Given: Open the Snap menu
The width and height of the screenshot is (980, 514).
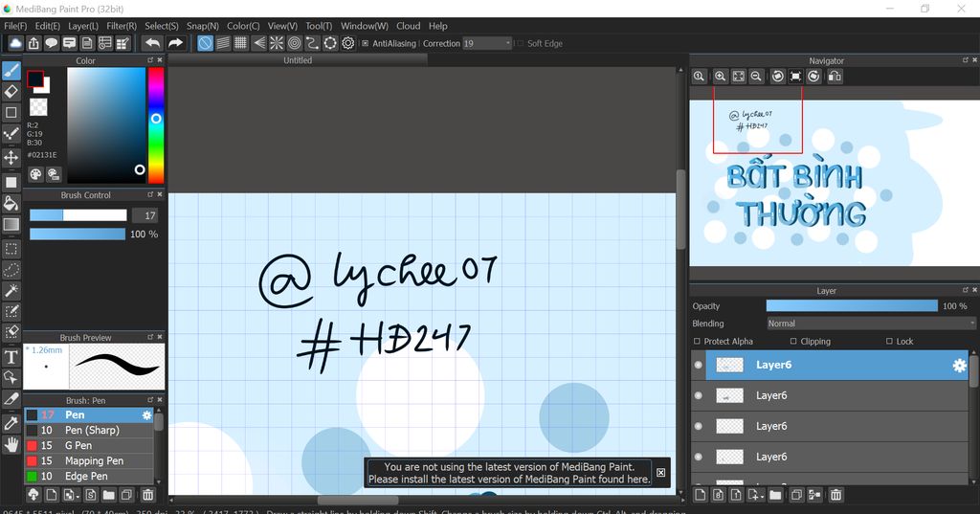Looking at the screenshot, I should 203,26.
